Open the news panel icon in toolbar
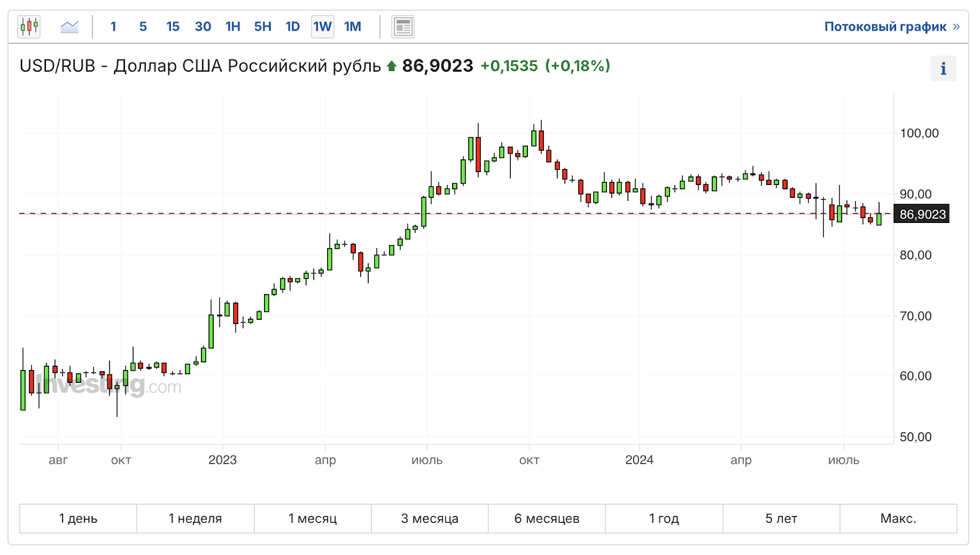Viewport: 980px width, 555px height. point(403,26)
